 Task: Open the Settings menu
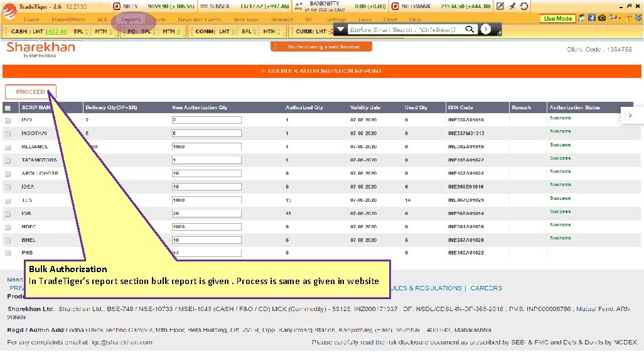pyautogui.click(x=336, y=19)
